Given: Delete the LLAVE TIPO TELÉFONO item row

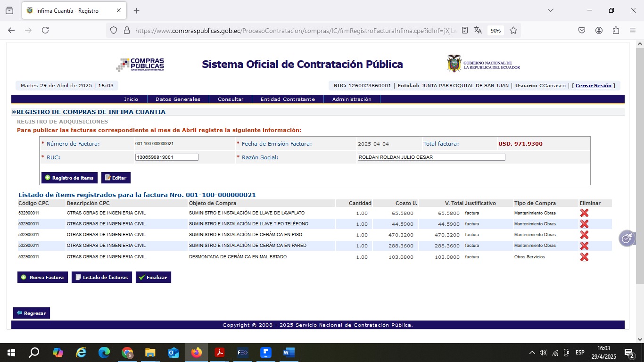Looking at the screenshot, I should [584, 224].
